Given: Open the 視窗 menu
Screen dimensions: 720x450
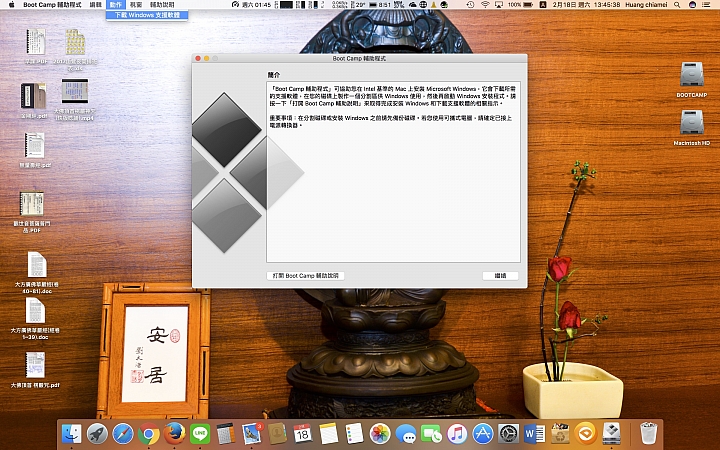Looking at the screenshot, I should 136,5.
